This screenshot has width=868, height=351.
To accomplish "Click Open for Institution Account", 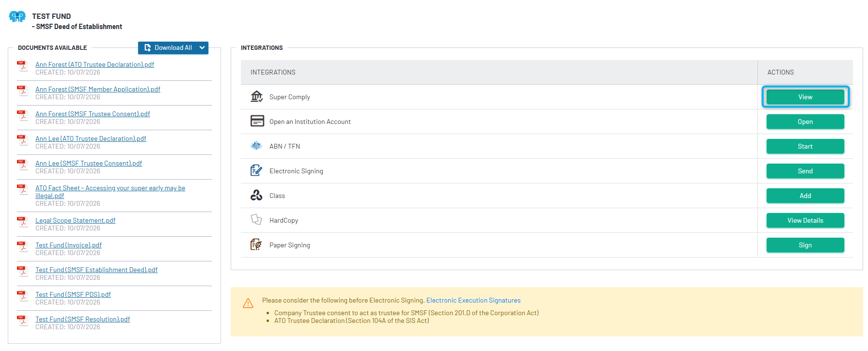I will 805,122.
